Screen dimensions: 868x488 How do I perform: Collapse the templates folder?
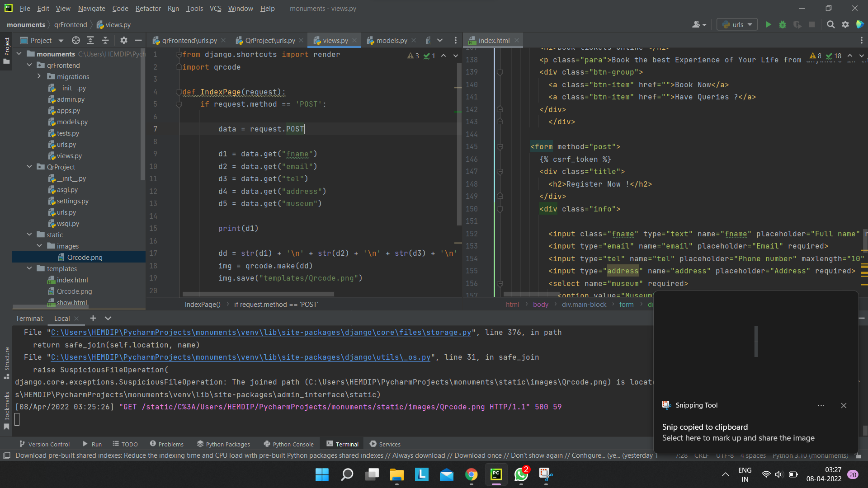29,268
